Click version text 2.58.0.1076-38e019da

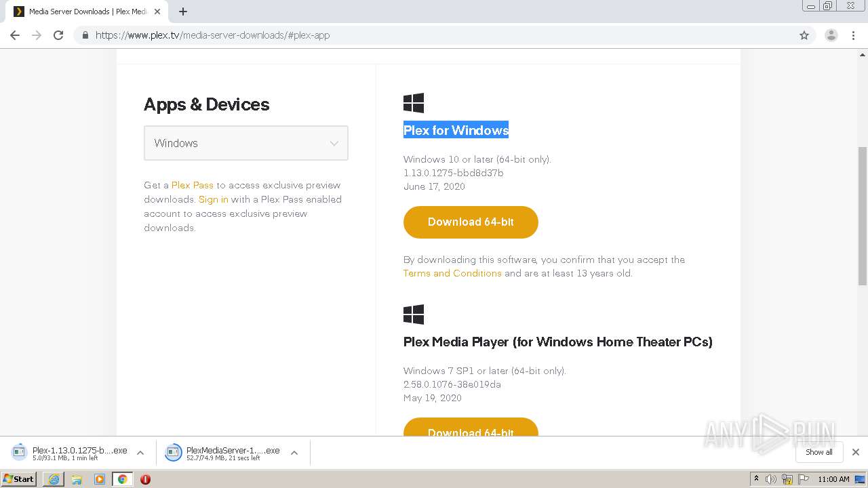click(x=452, y=384)
